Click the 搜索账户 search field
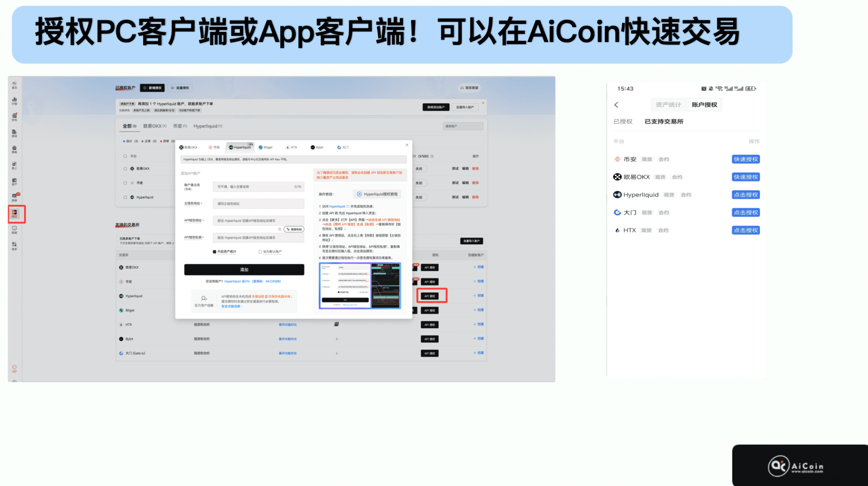 [463, 126]
